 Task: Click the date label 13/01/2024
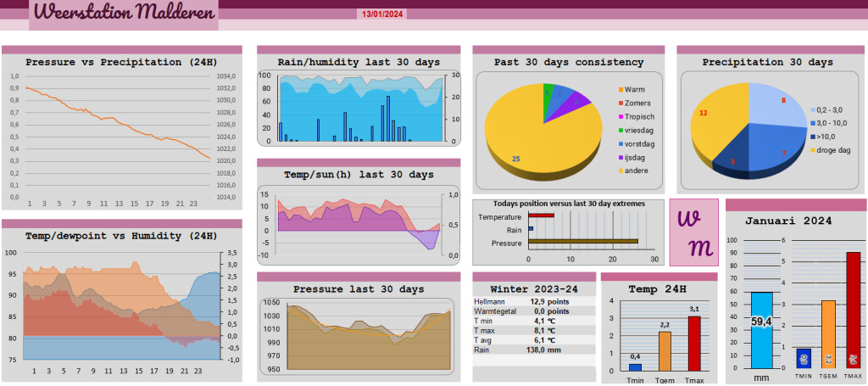pyautogui.click(x=382, y=14)
